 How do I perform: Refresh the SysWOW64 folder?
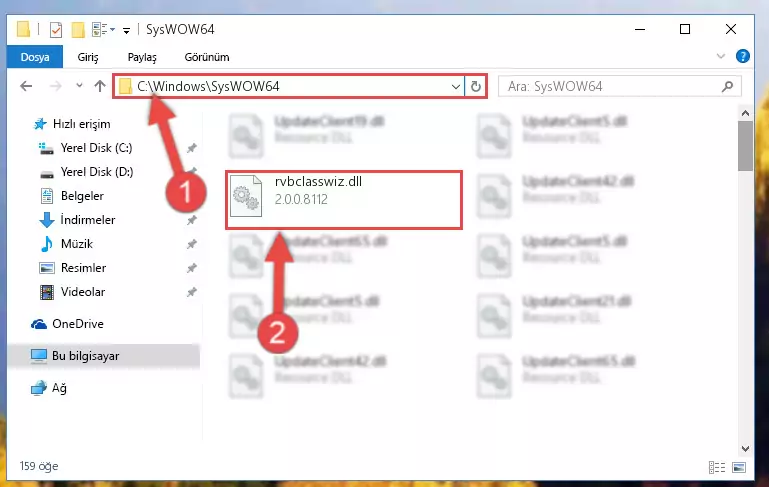475,87
